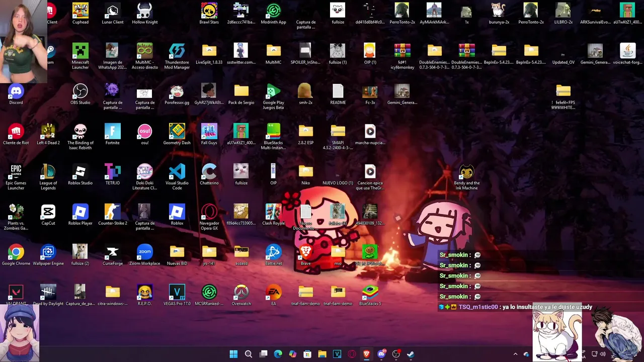Launch VEGAS Pro 17.0 desktop shortcut
This screenshot has height=362, width=644.
point(177,295)
